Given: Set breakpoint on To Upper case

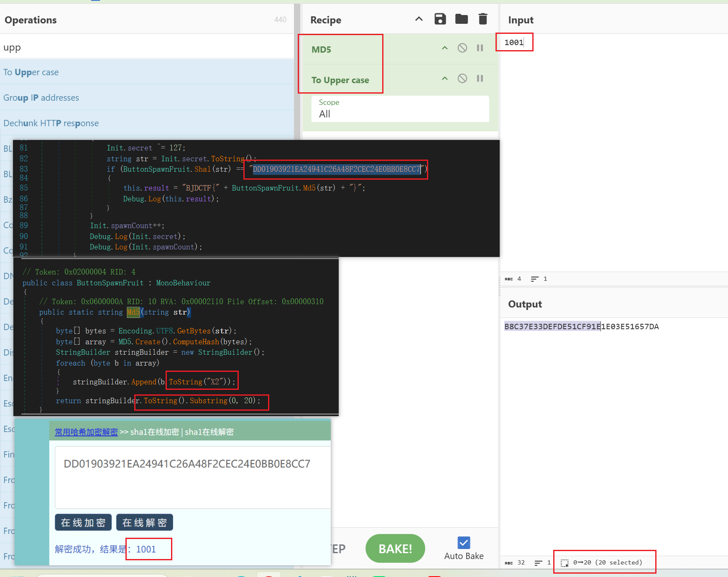Looking at the screenshot, I should pyautogui.click(x=480, y=79).
